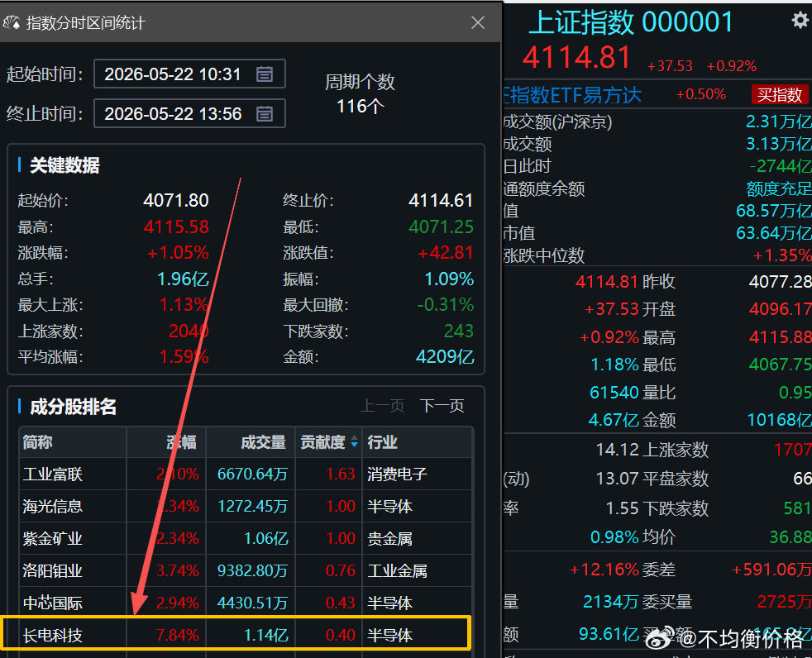The width and height of the screenshot is (812, 658).
Task: Open the start time calendar picker icon
Action: pyautogui.click(x=264, y=74)
